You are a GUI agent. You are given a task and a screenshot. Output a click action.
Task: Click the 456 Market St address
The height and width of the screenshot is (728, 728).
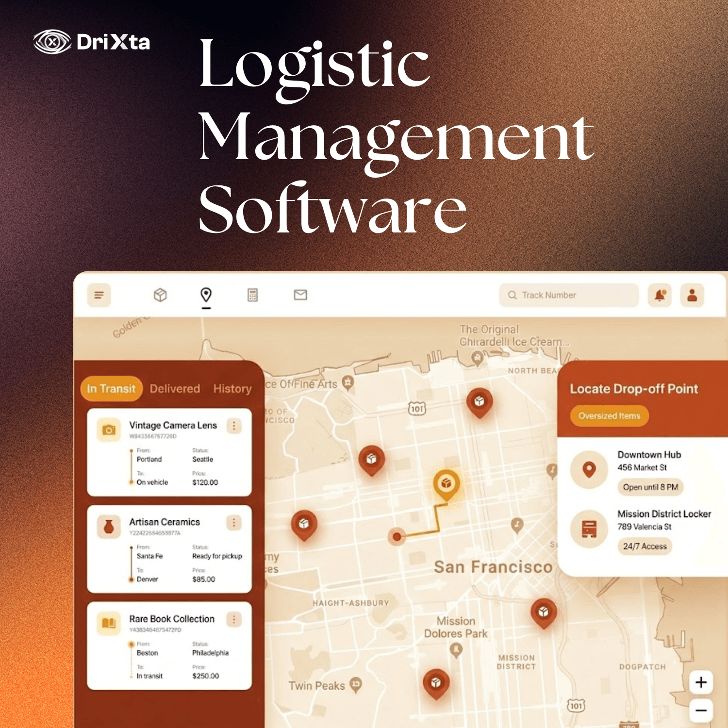(x=642, y=468)
